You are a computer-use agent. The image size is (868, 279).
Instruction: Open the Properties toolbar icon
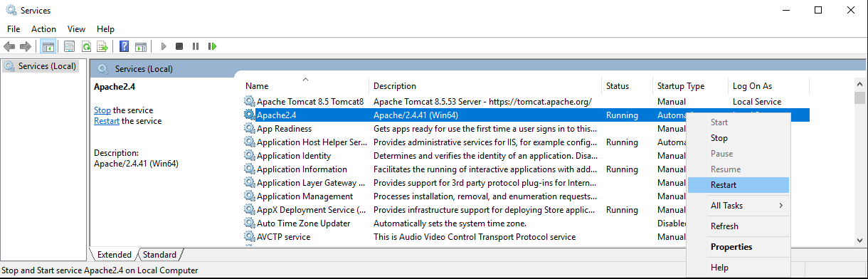(69, 46)
